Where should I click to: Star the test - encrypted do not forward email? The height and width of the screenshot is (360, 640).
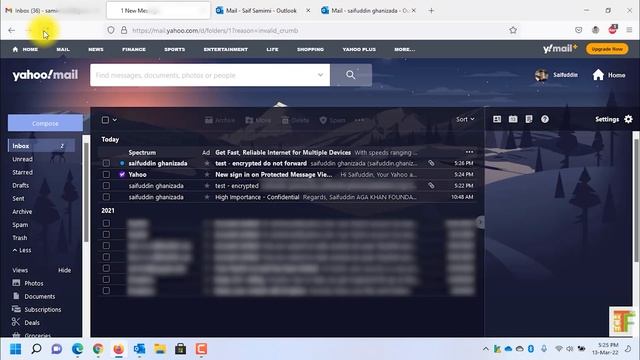pyautogui.click(x=207, y=163)
